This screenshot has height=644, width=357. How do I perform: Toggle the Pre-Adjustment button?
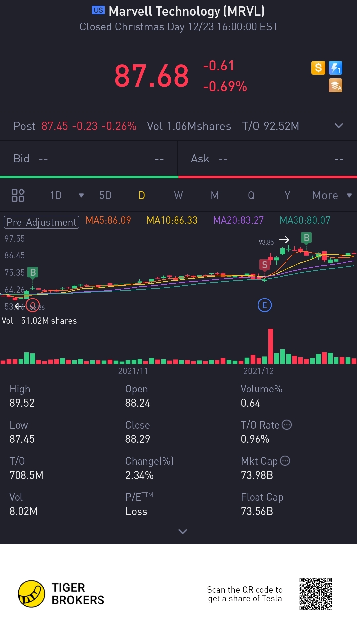[41, 222]
